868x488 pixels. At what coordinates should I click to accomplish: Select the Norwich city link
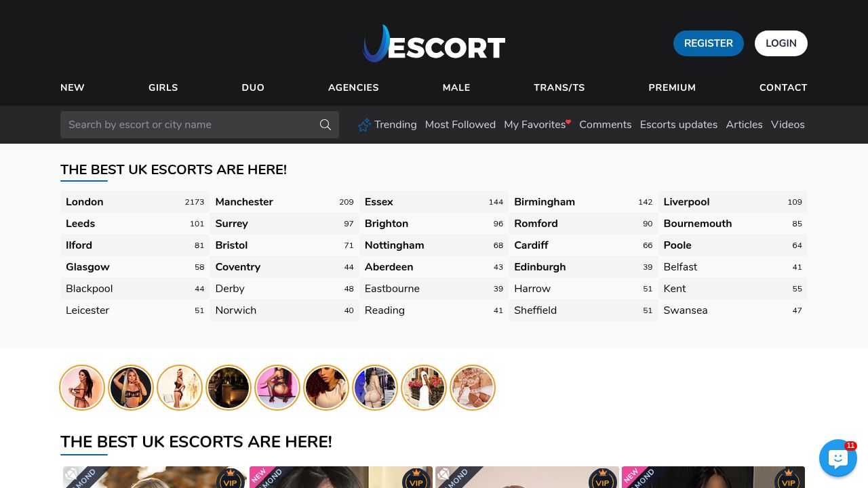[284, 310]
